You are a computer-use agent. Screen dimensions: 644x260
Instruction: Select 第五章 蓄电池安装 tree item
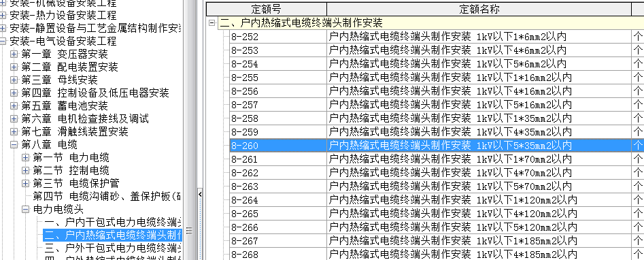[65, 105]
